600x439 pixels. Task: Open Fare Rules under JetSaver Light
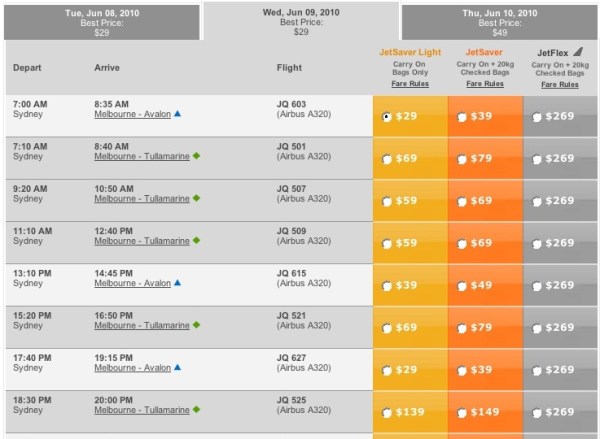coord(410,84)
